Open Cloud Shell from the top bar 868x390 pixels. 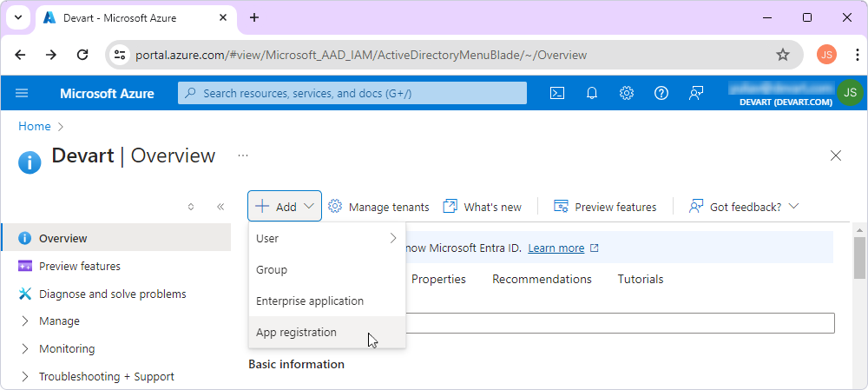(557, 93)
